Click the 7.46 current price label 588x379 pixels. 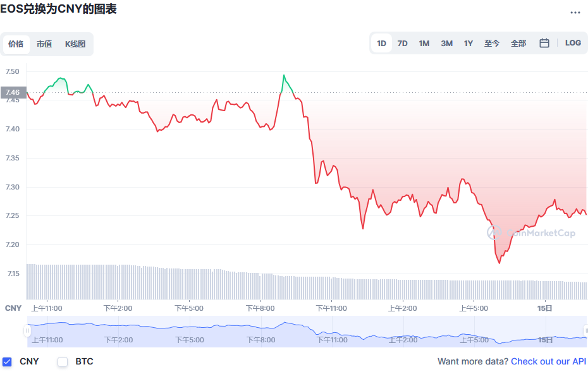(13, 92)
